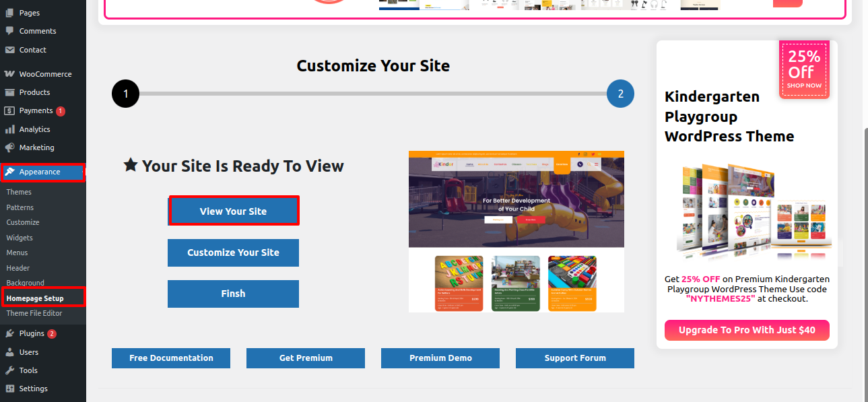868x402 pixels.
Task: Click the Kinder site preview thumbnail
Action: click(x=516, y=232)
